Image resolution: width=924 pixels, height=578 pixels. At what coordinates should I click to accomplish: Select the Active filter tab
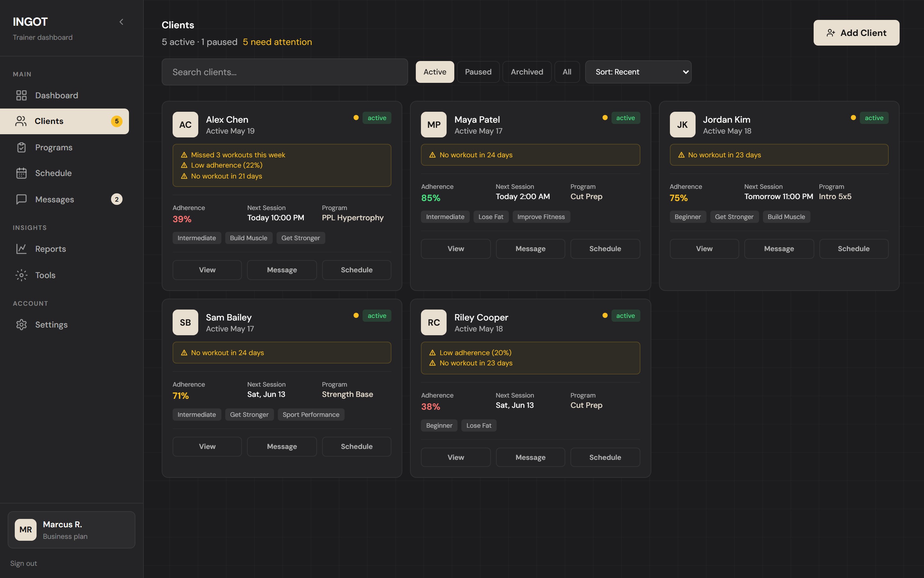point(435,72)
